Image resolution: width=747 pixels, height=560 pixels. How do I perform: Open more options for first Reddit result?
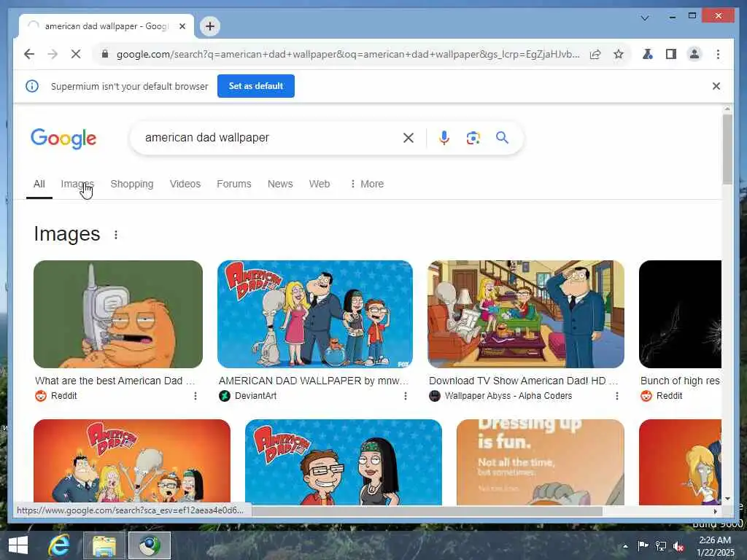pyautogui.click(x=196, y=396)
